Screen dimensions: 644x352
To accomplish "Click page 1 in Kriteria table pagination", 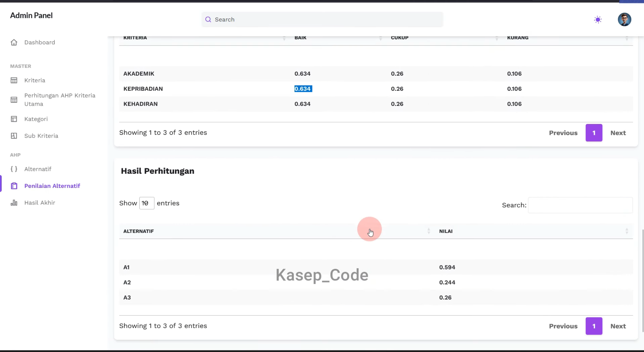I will 594,133.
